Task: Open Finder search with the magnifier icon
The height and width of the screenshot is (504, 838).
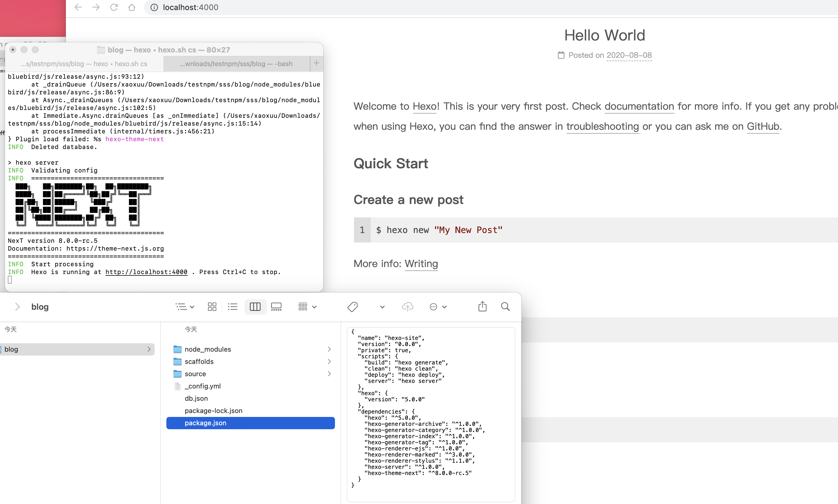Action: 505,307
